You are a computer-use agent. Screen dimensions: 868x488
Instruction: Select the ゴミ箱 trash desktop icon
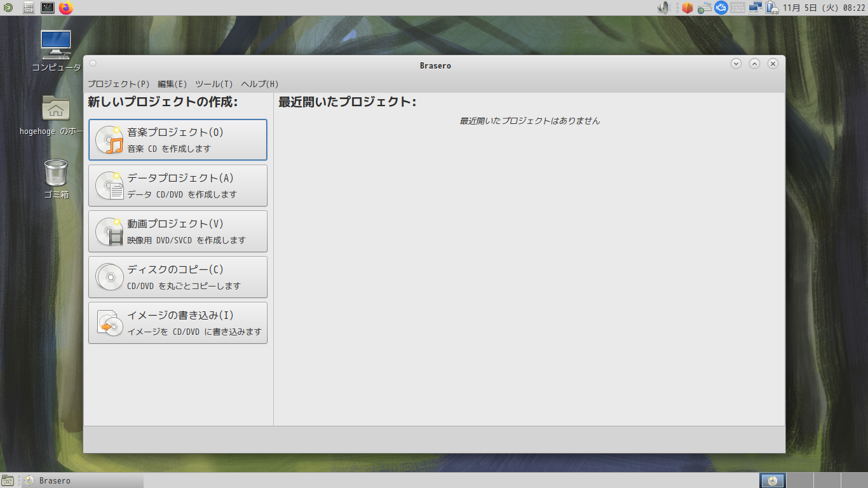coord(56,179)
